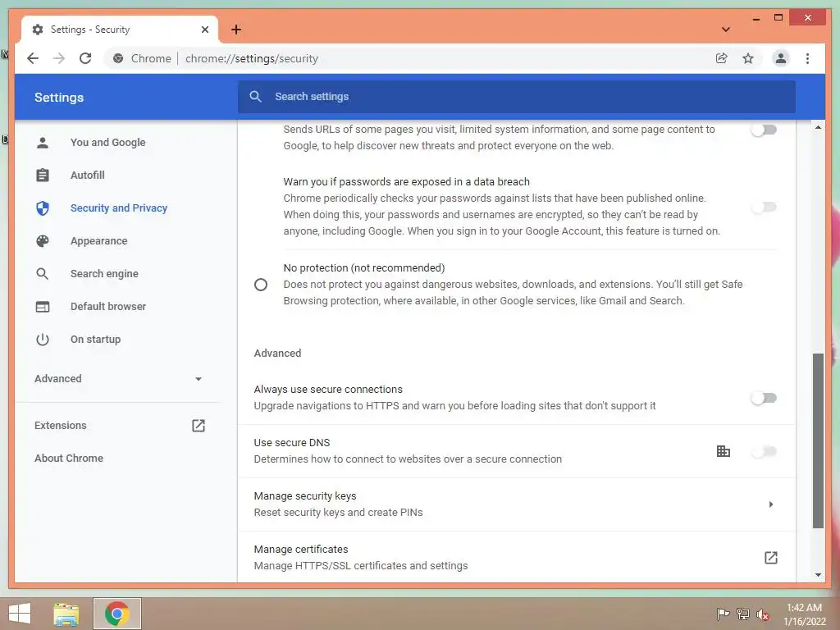Click the Chrome site info chip in address bar
840x630 pixels.
click(142, 58)
